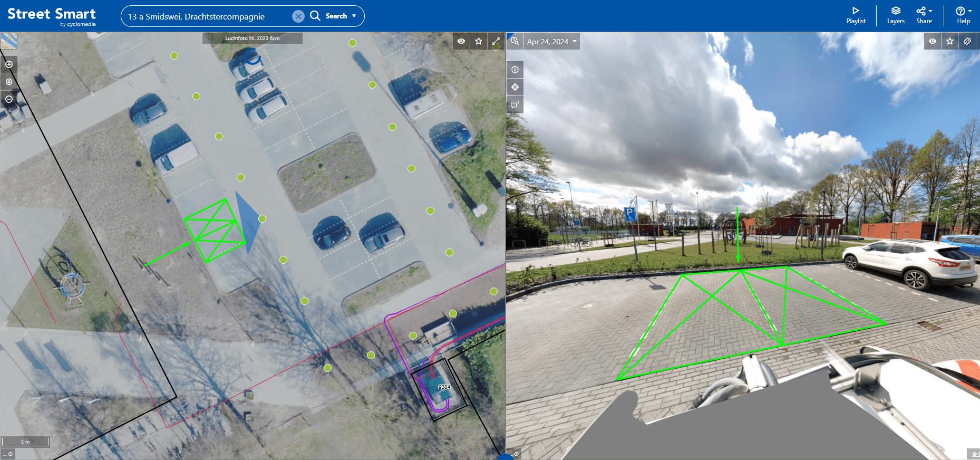Open the panorama info button
The height and width of the screenshot is (460, 980).
(515, 70)
